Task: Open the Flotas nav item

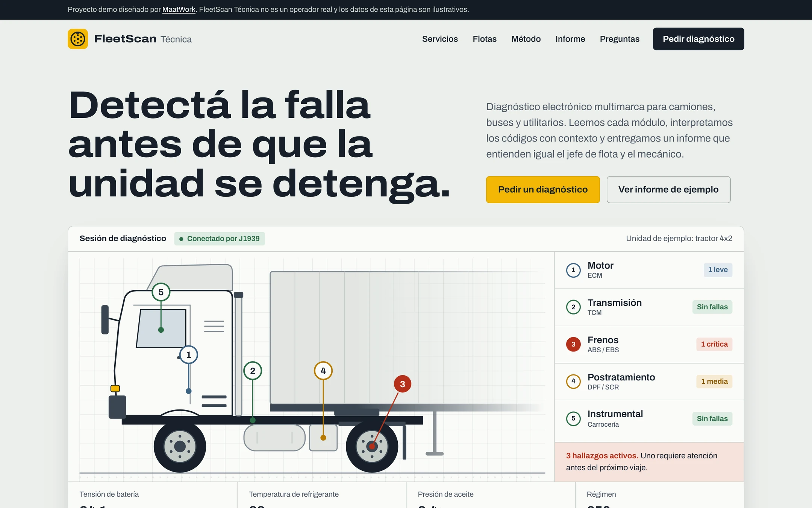Action: (485, 39)
